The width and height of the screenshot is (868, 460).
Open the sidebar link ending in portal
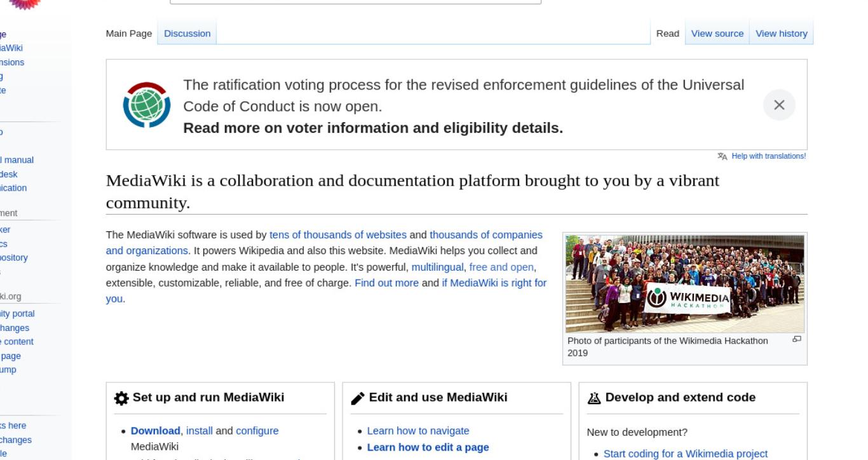click(17, 314)
